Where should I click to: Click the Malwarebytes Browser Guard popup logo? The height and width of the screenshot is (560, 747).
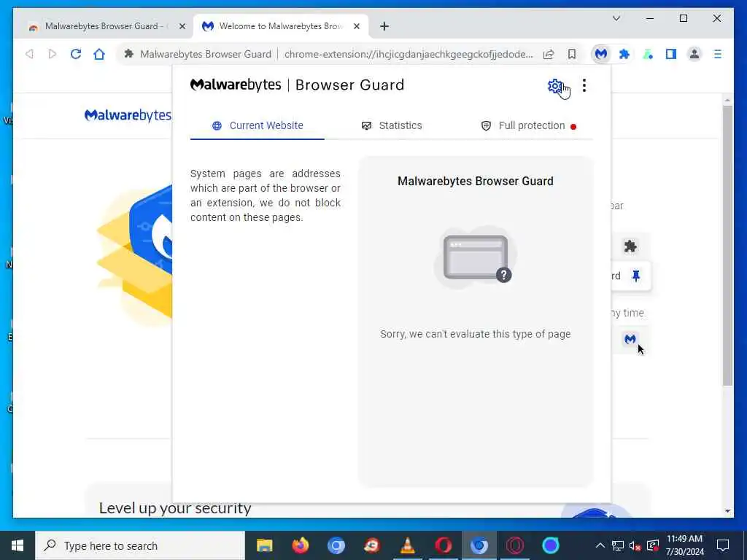298,85
